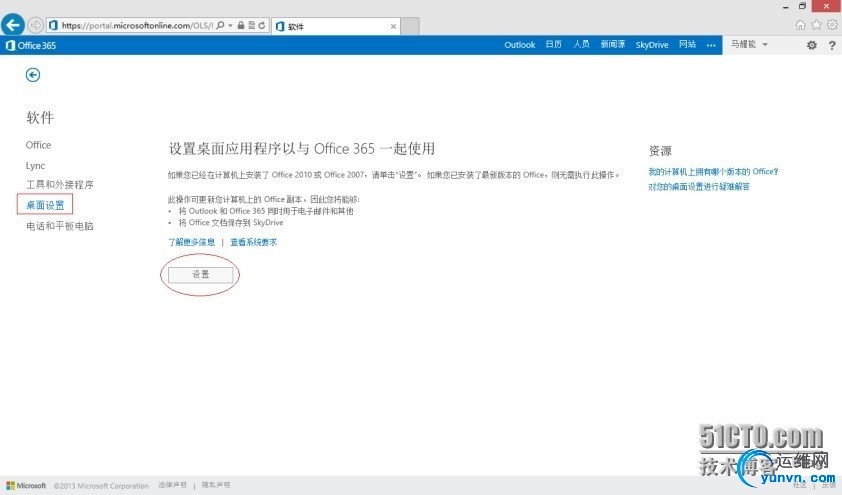This screenshot has width=842, height=495.
Task: Open 新闻源 in the top navigation
Action: point(613,44)
